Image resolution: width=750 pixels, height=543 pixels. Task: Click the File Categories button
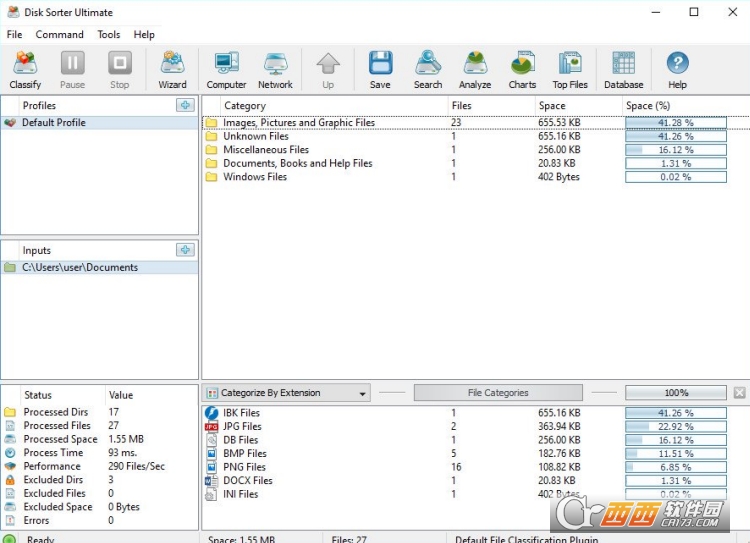pyautogui.click(x=498, y=393)
